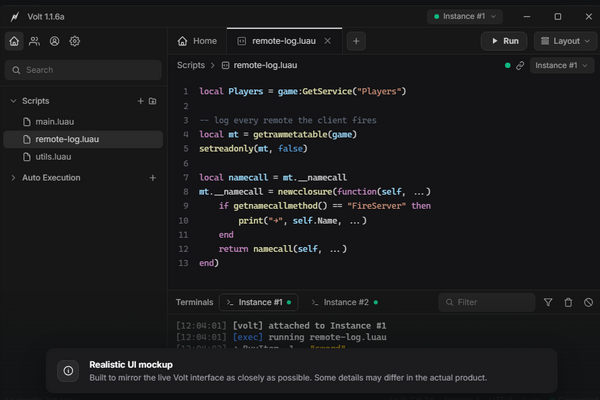Switch to Instance #2 terminal tab
The image size is (600, 400).
(x=345, y=302)
